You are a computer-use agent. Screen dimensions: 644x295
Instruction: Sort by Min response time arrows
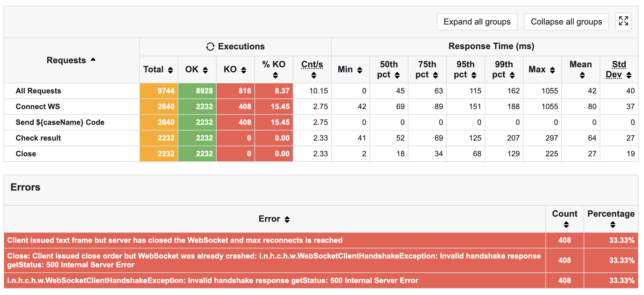pos(360,70)
